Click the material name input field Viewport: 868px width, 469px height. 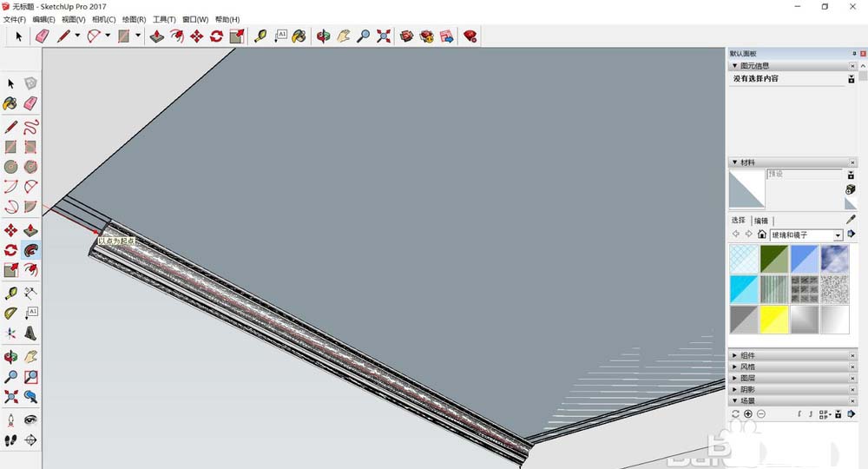pyautogui.click(x=804, y=175)
